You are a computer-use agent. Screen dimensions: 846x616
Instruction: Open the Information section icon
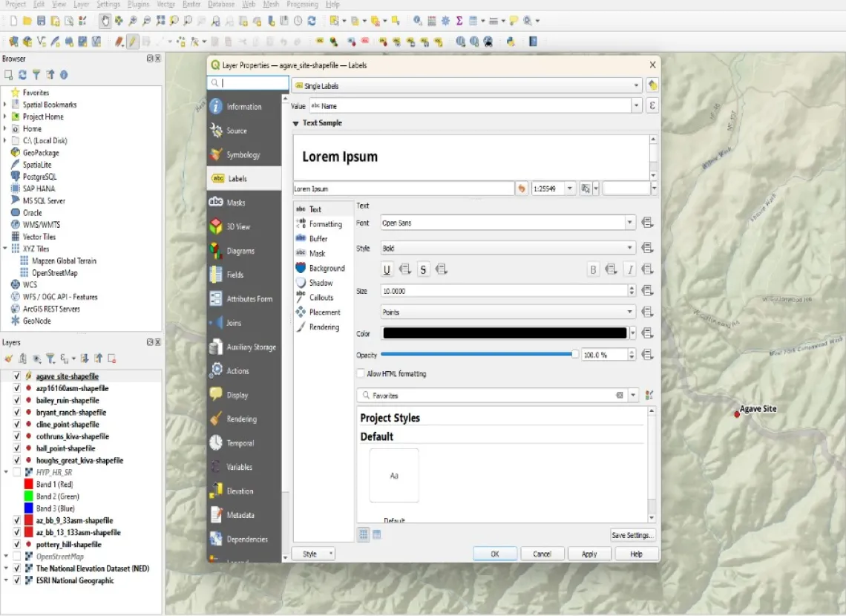pyautogui.click(x=216, y=106)
